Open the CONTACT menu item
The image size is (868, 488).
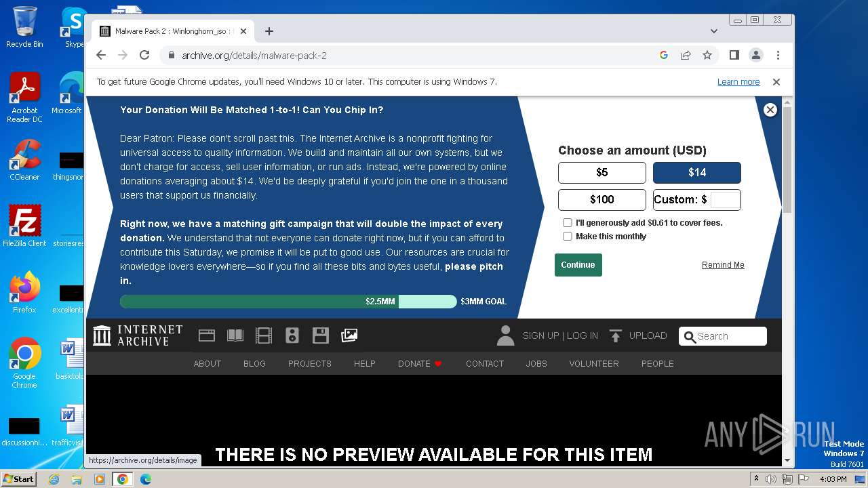coord(485,364)
